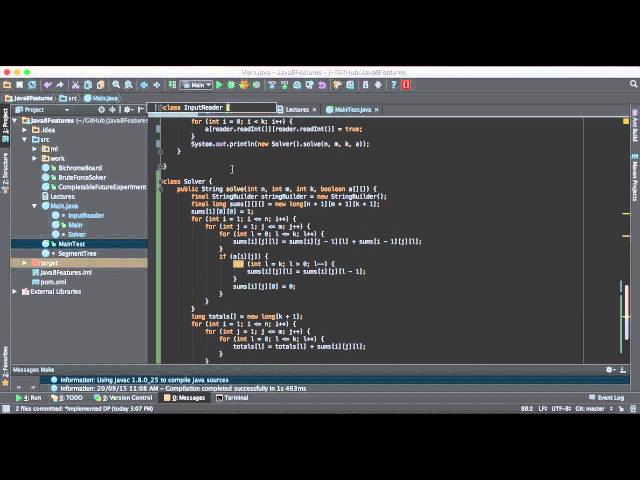The width and height of the screenshot is (640, 480).
Task: Click the purple Revert icon in toolbar
Action: tap(322, 85)
